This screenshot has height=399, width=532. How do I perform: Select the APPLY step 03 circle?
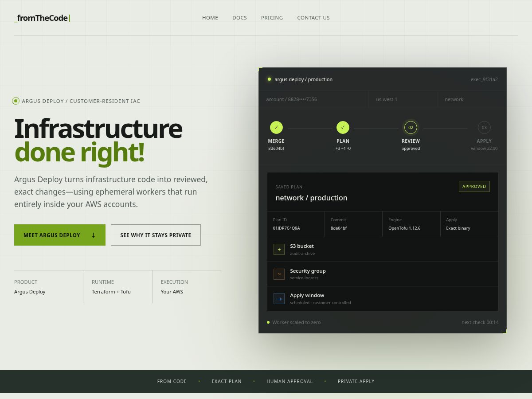484,128
